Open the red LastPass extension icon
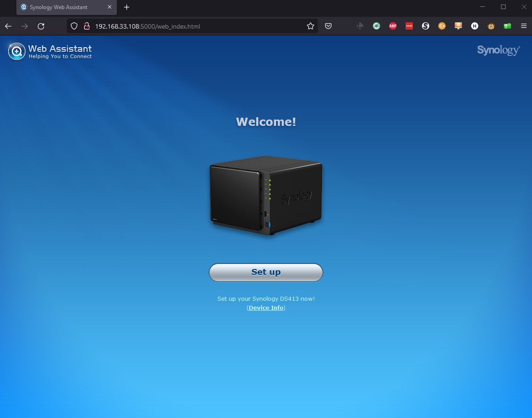This screenshot has height=418, width=532. point(409,26)
